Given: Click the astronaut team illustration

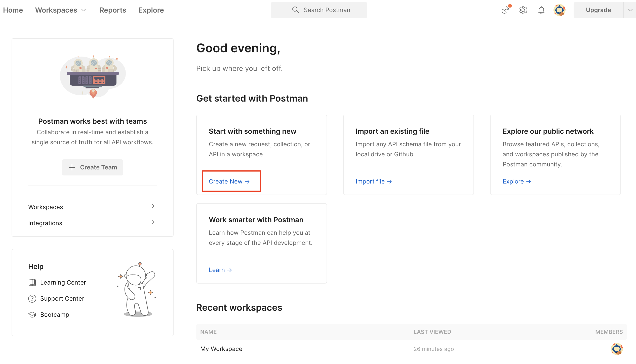Looking at the screenshot, I should tap(93, 77).
